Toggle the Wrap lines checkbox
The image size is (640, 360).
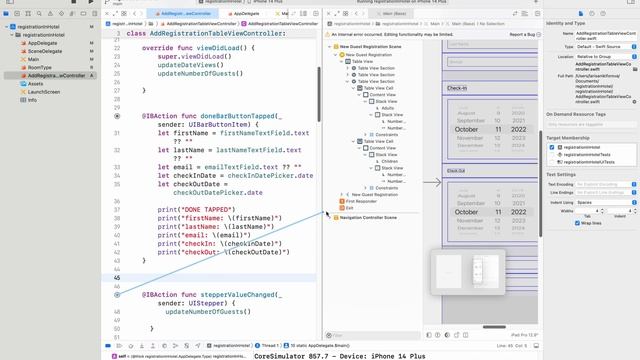(x=577, y=223)
